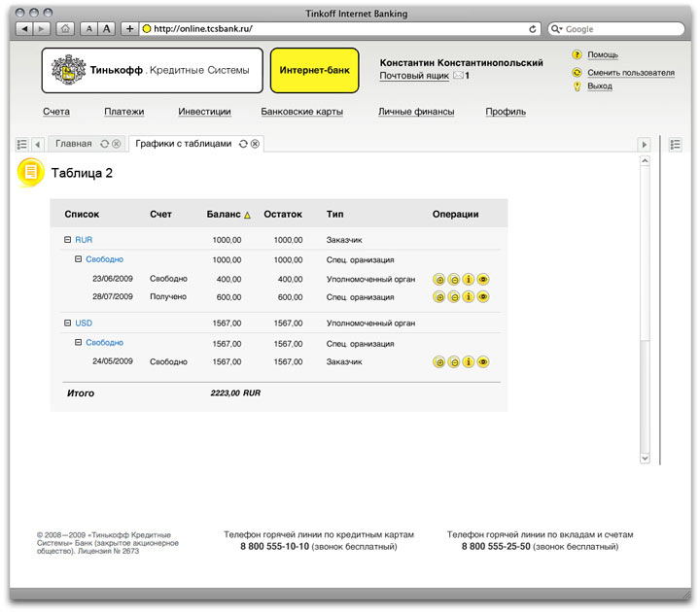Toggle eye icon in 23/06/2009 row
This screenshot has height=612, width=700.
(x=483, y=280)
